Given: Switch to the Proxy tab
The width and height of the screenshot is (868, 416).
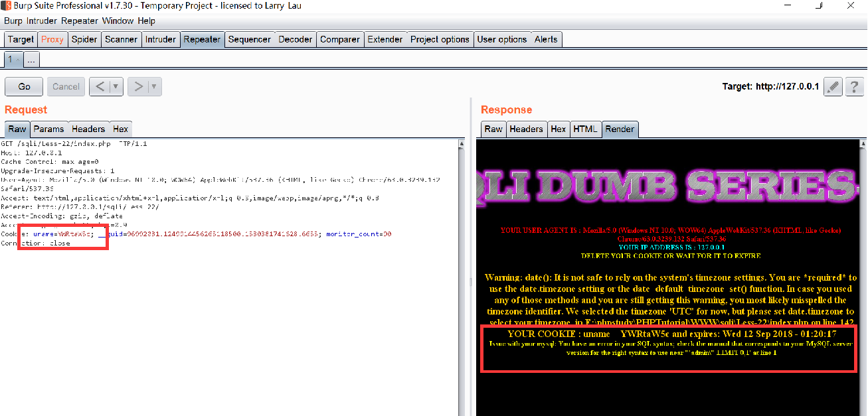Looking at the screenshot, I should (x=52, y=39).
